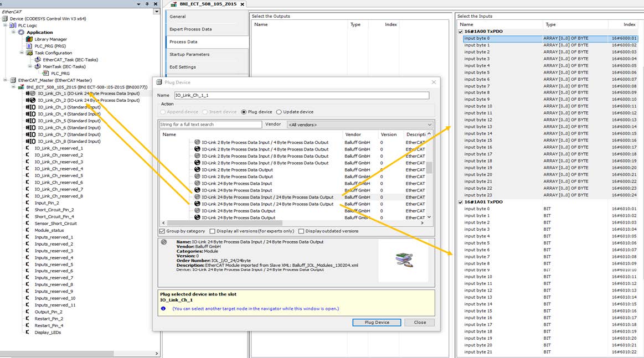Click the Close button in dialog
This screenshot has height=358, width=644.
coord(420,322)
